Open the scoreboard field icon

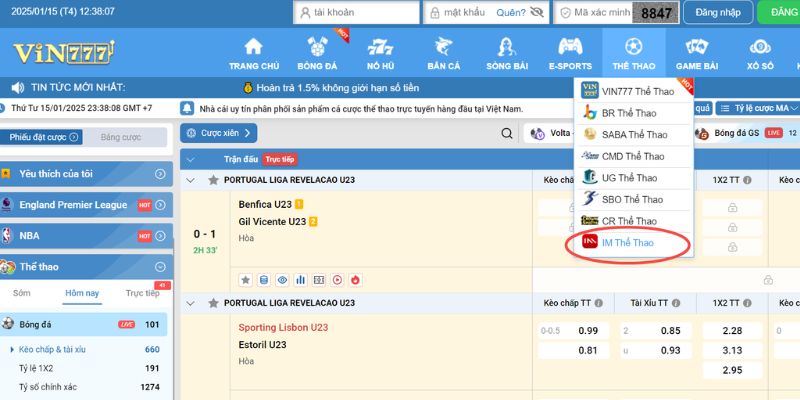319,280
